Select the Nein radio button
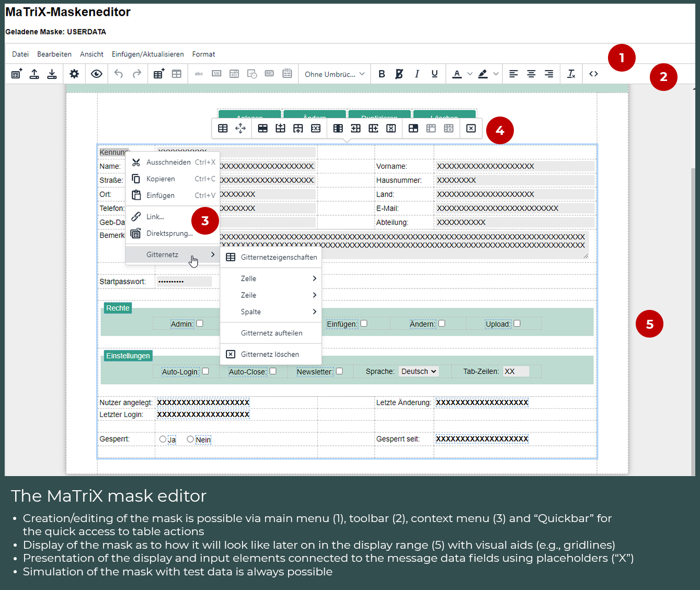Image resolution: width=700 pixels, height=590 pixels. pyautogui.click(x=190, y=439)
